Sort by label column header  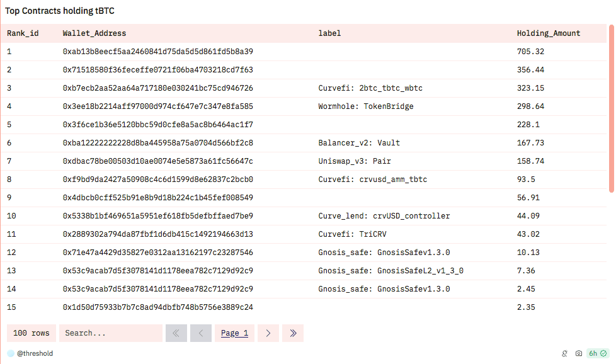329,33
